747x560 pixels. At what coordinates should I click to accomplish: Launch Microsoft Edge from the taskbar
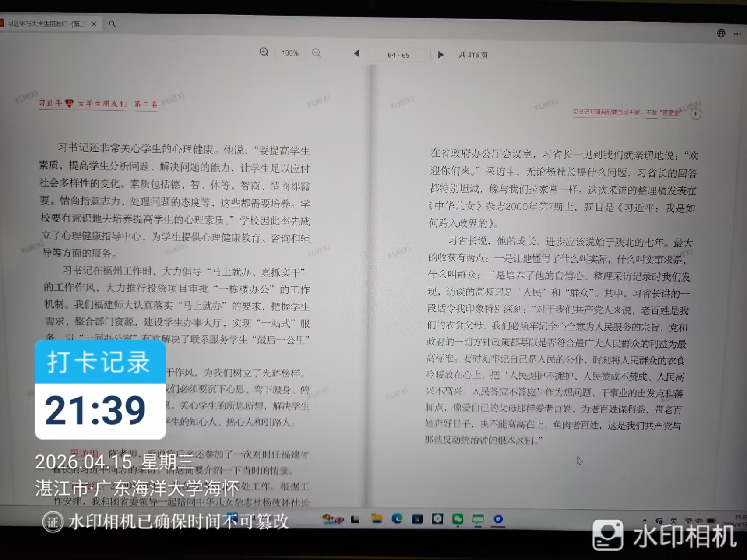[397, 519]
